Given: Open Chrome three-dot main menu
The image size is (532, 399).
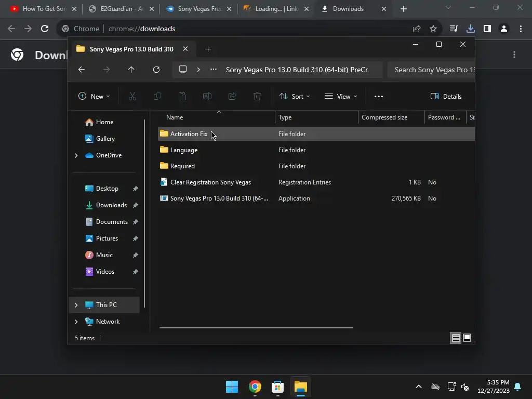Looking at the screenshot, I should coord(521,29).
